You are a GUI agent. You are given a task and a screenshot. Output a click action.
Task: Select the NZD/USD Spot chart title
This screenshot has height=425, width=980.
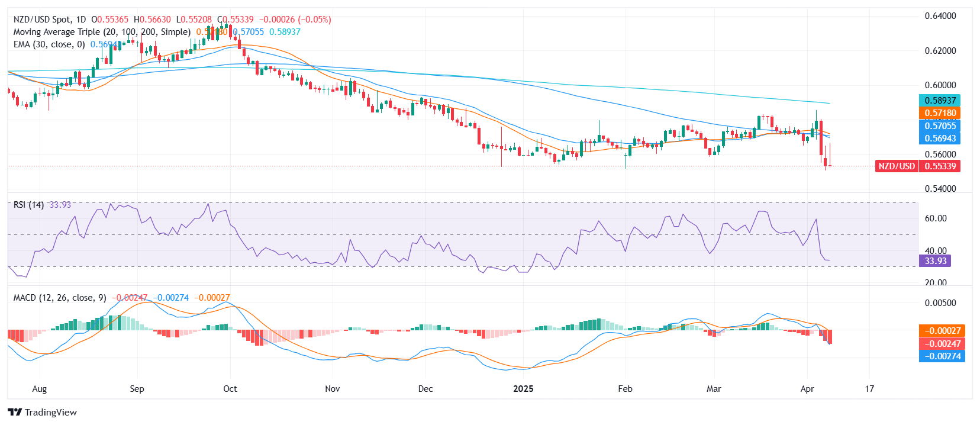[x=50, y=20]
